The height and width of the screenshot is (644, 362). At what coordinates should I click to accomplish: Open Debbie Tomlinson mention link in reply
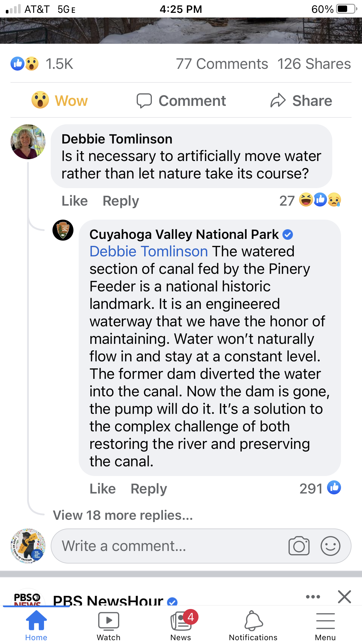tap(149, 251)
